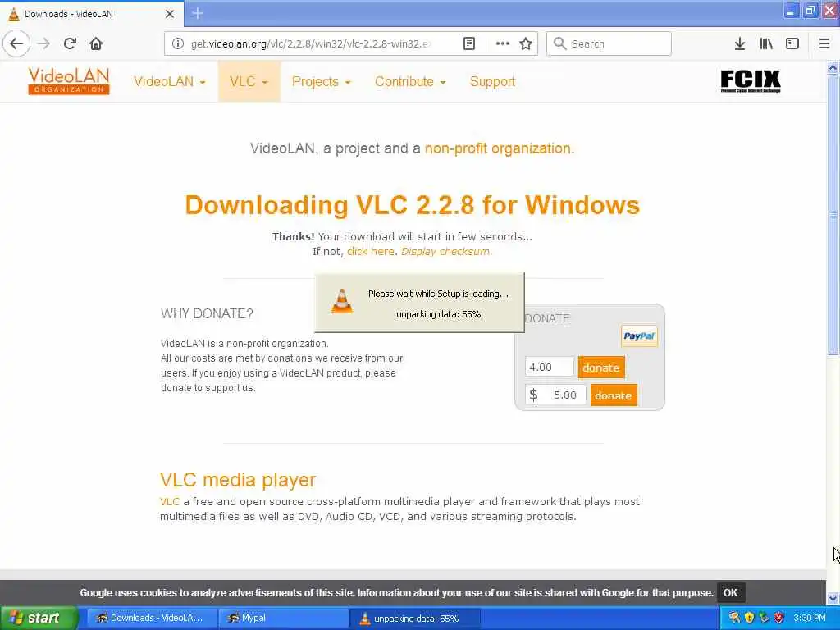The image size is (840, 630).
Task: Open the home page via house icon
Action: point(96,43)
